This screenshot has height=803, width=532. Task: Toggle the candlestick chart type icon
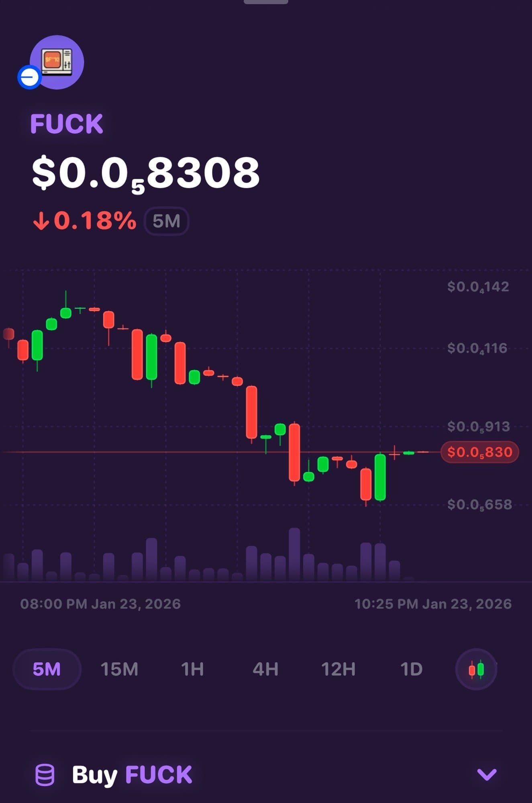point(476,669)
